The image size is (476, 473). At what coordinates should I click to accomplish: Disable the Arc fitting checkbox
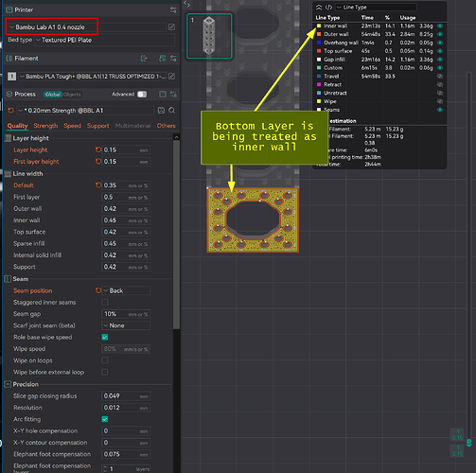[105, 419]
